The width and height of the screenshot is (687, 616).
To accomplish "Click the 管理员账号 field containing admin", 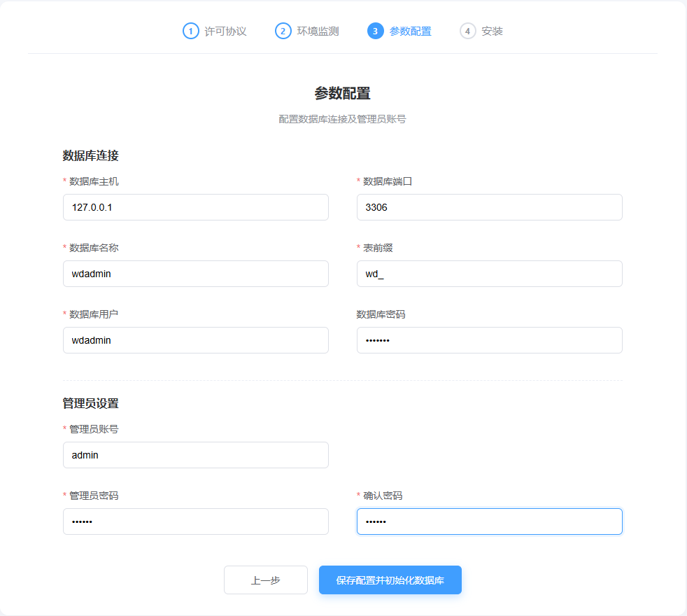I will click(x=196, y=455).
